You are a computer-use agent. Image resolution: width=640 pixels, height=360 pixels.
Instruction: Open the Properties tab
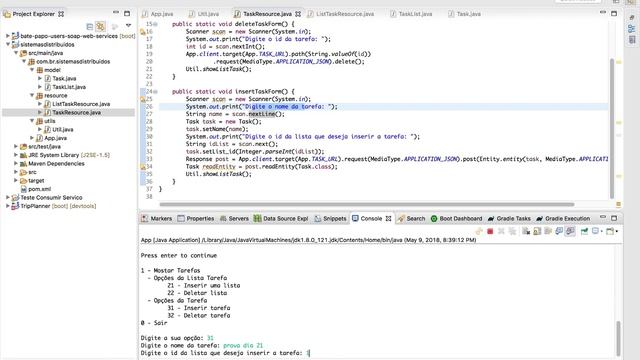pos(196,219)
